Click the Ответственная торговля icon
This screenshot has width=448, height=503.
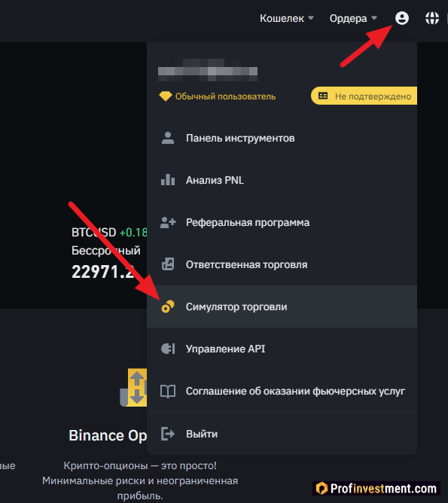click(168, 264)
